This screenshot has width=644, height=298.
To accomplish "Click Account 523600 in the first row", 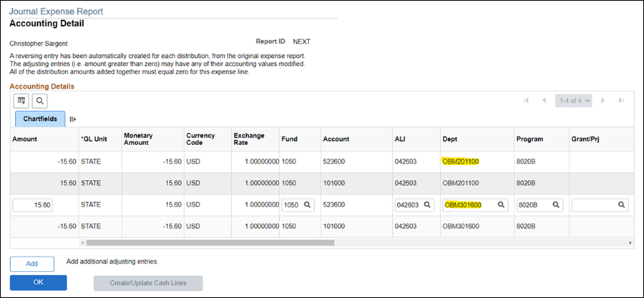I will click(334, 162).
